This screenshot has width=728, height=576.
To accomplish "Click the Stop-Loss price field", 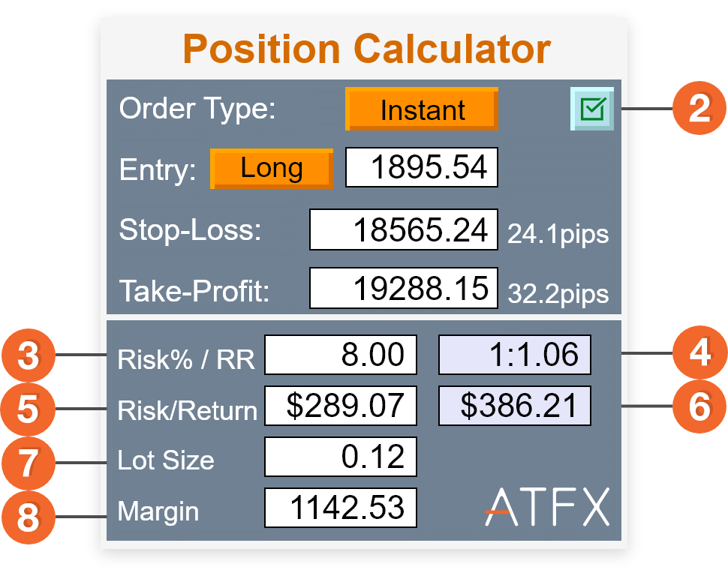I will pyautogui.click(x=404, y=229).
